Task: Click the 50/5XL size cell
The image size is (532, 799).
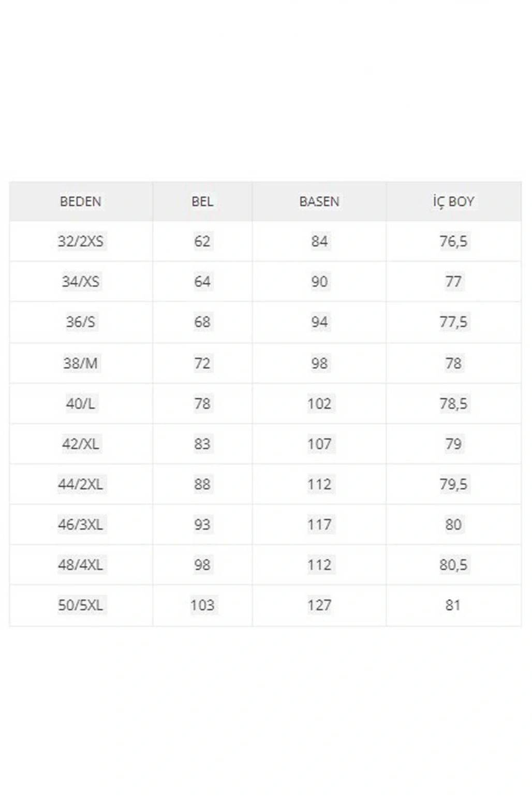Action: 80,605
